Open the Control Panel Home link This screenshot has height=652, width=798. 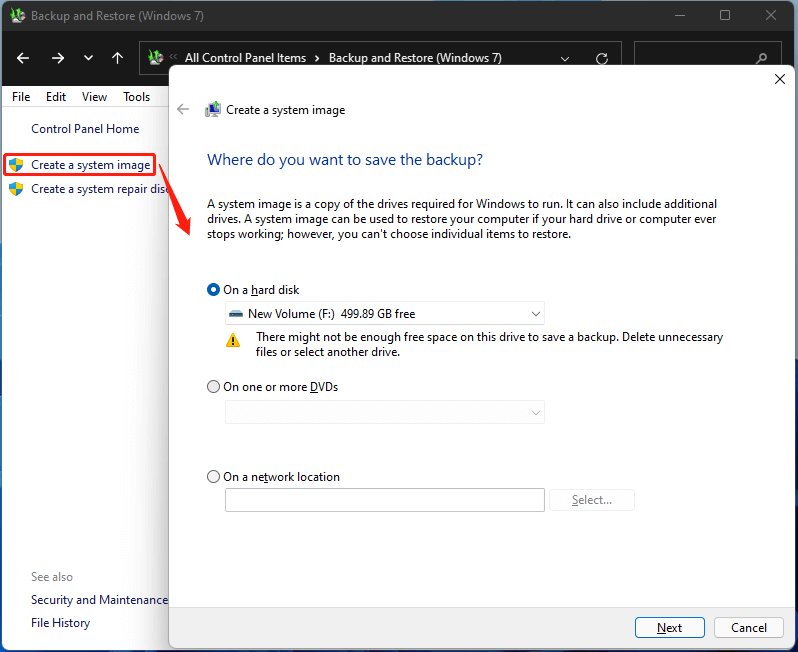click(85, 129)
